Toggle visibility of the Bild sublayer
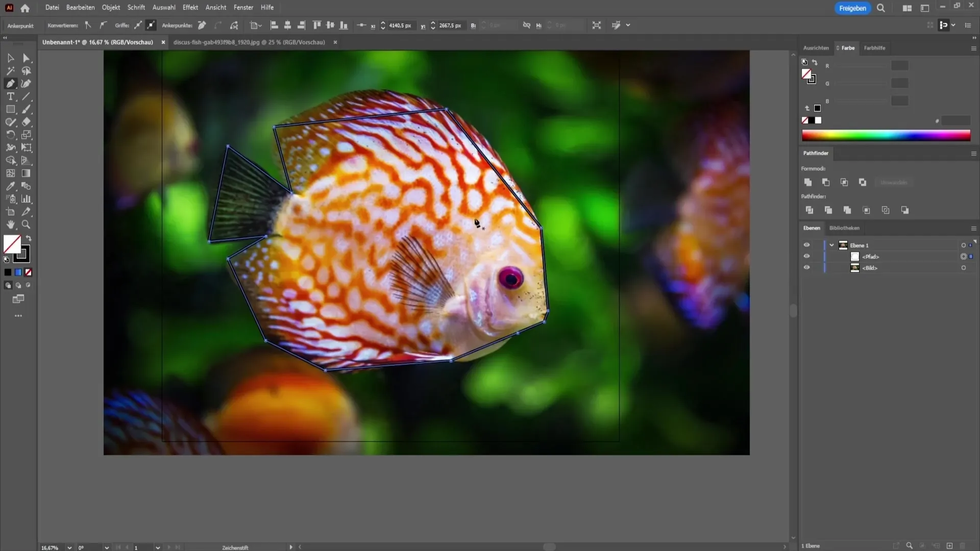This screenshot has width=980, height=551. pyautogui.click(x=806, y=267)
